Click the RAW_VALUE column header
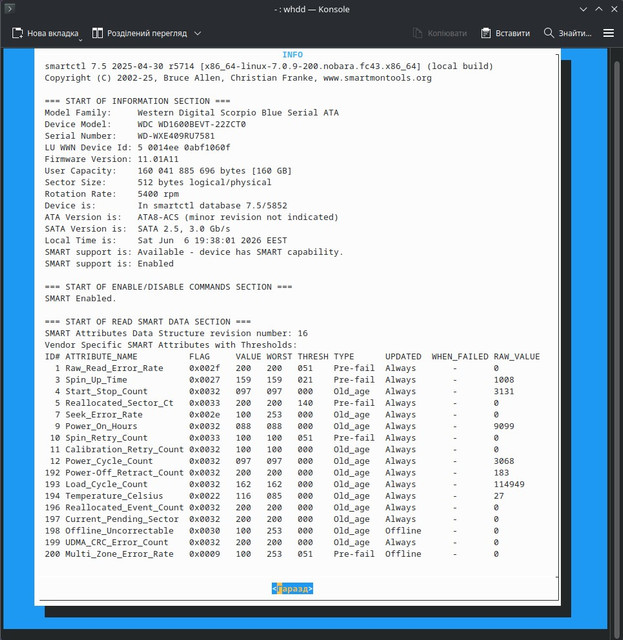The width and height of the screenshot is (623, 640). (x=516, y=357)
